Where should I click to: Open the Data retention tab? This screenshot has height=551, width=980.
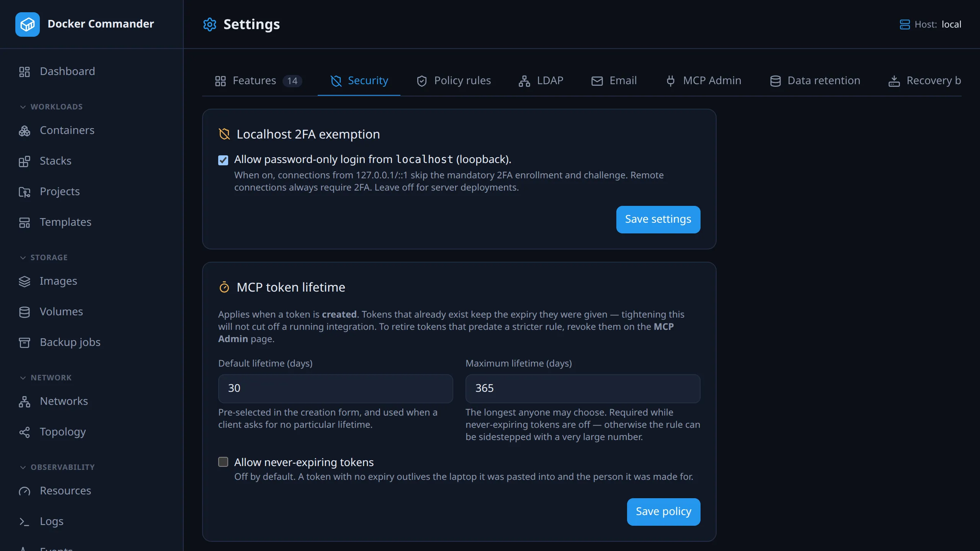point(815,81)
